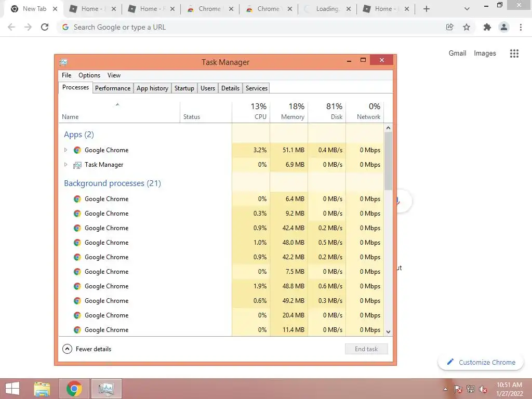Sort processes by Name column header
Viewport: 532px width, 399px height.
point(119,112)
